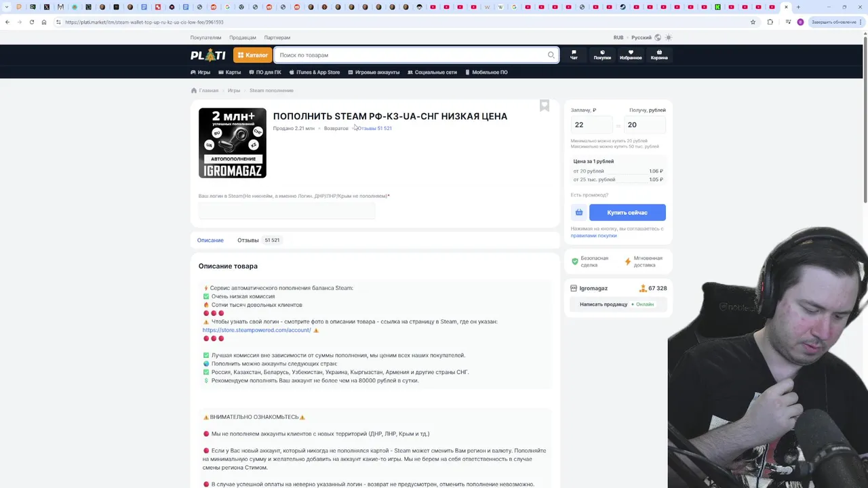
Task: Click Написать продавцу button
Action: (x=604, y=304)
